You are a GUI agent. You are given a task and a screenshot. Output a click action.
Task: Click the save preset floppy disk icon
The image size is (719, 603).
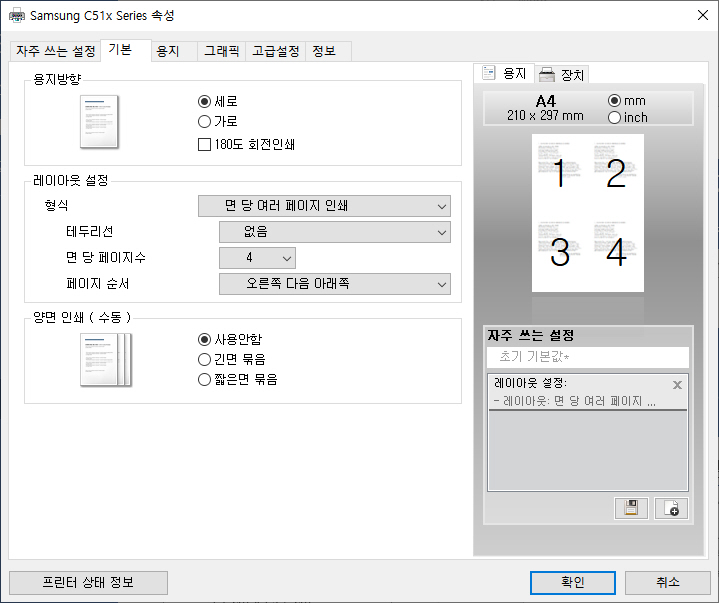click(631, 508)
